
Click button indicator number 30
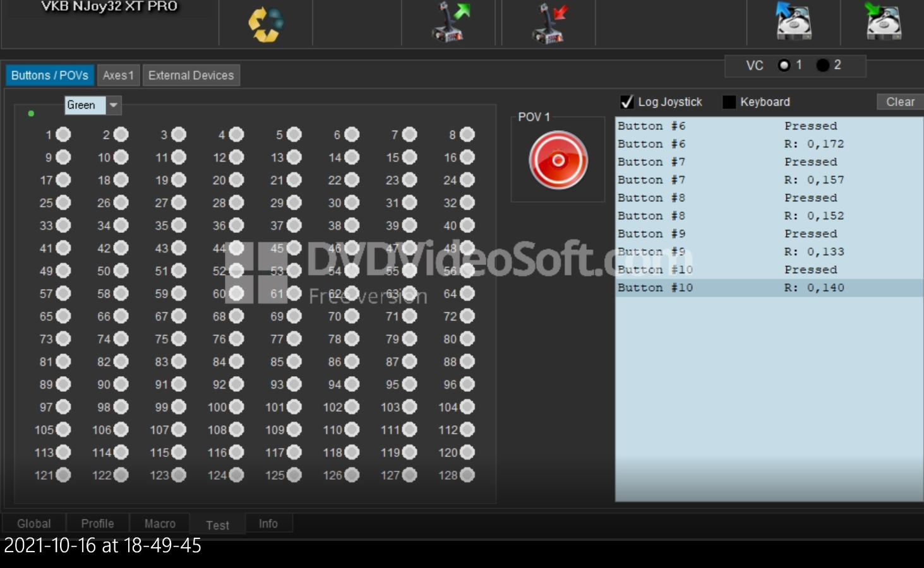352,203
